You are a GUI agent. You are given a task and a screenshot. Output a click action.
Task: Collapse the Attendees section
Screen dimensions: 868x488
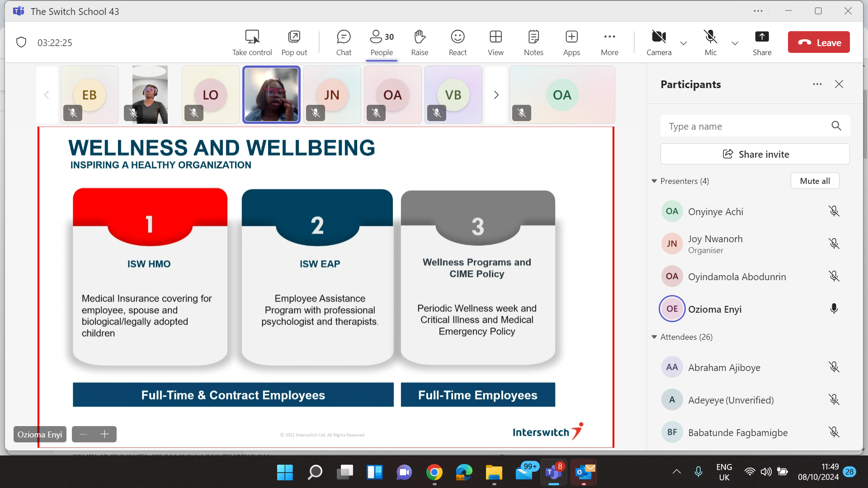point(654,337)
